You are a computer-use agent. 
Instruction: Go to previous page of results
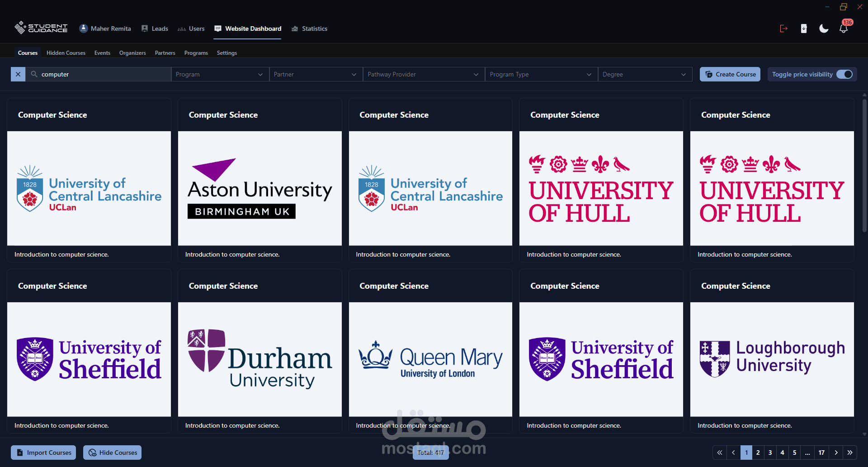[733, 453]
